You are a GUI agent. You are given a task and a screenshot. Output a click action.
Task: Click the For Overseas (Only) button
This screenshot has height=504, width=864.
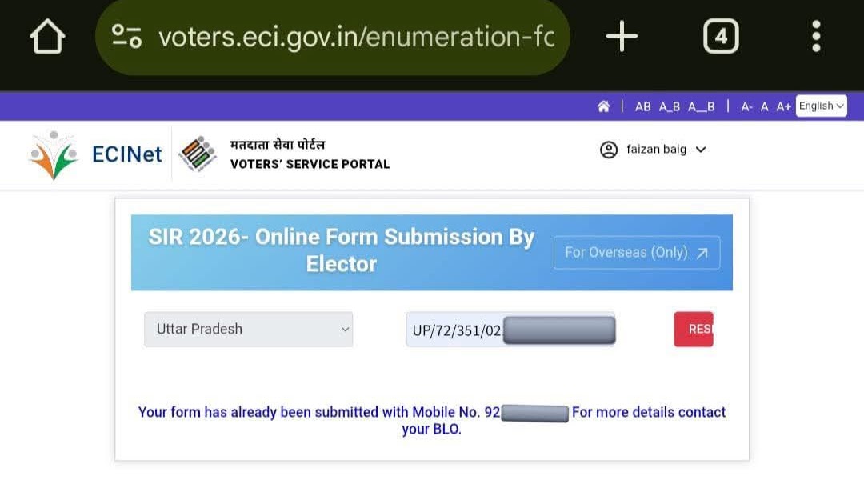point(636,253)
